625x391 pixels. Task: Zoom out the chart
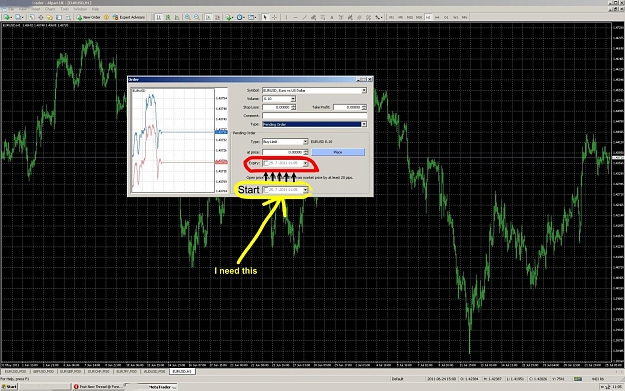click(197, 17)
